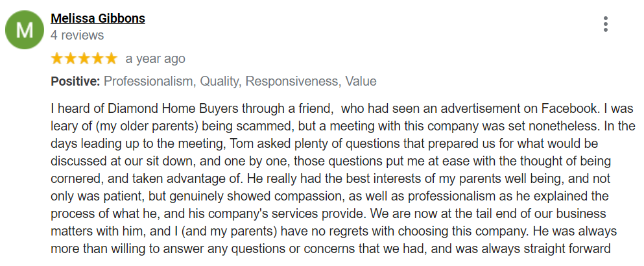
Task: Open the three-dot review options menu
Action: (605, 24)
